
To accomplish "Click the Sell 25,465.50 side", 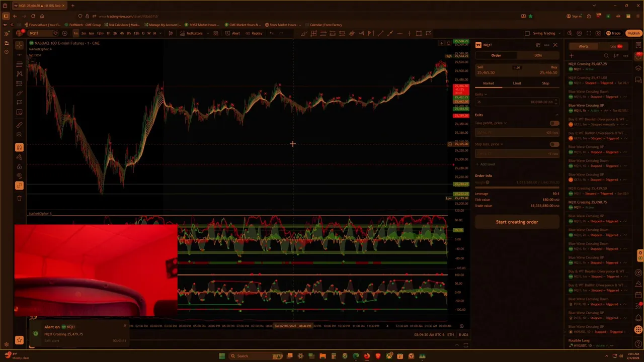I will point(495,70).
